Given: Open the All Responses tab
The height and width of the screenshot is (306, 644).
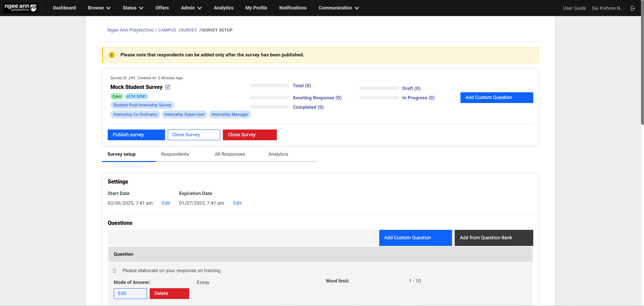Looking at the screenshot, I should [x=230, y=154].
